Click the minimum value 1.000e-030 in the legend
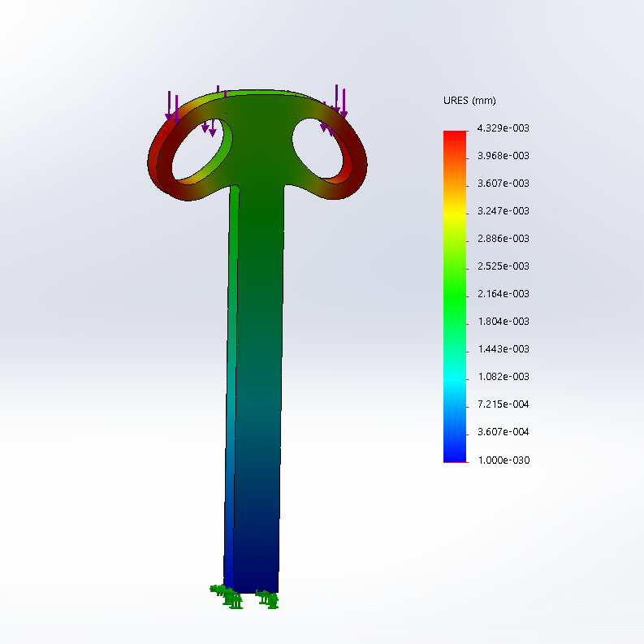 [504, 460]
